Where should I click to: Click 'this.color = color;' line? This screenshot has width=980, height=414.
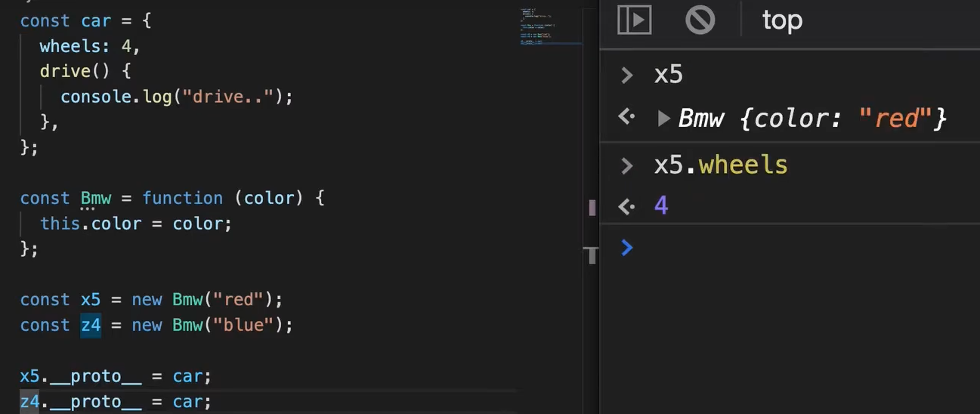[x=136, y=224]
